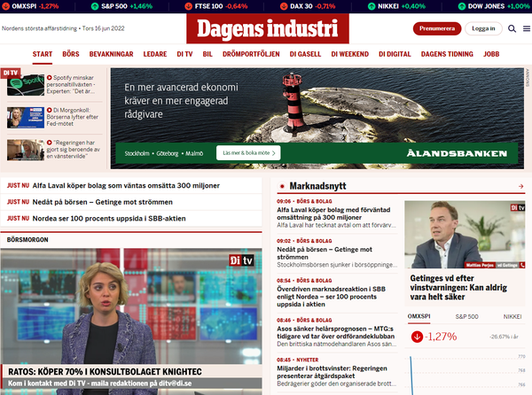
Task: Click the OMXSPI index line chart
Action: (x=465, y=374)
